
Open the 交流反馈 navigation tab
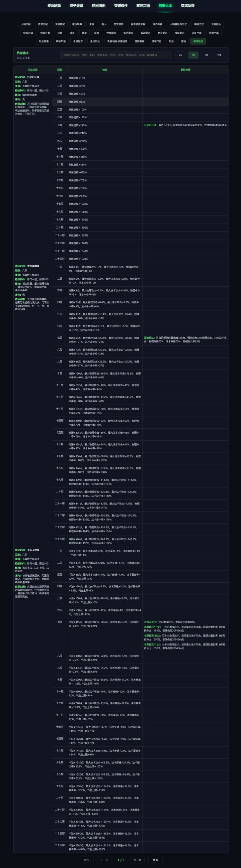(188, 6)
